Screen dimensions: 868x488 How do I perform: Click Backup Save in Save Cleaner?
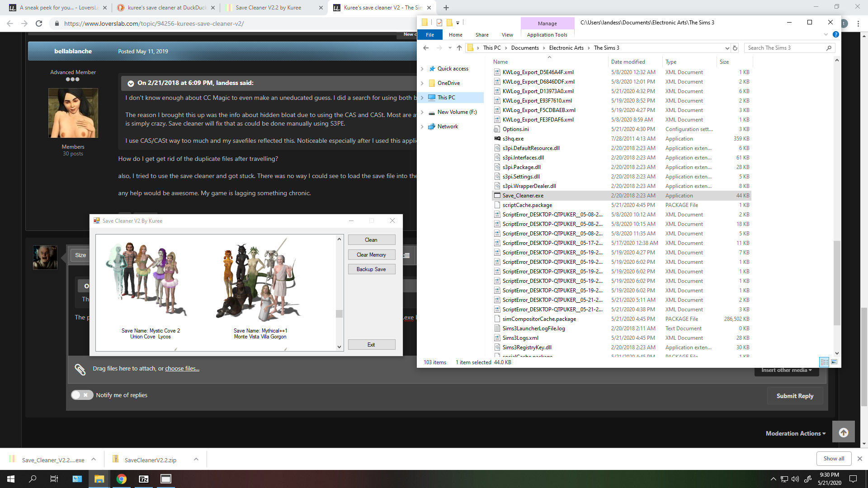coord(371,269)
